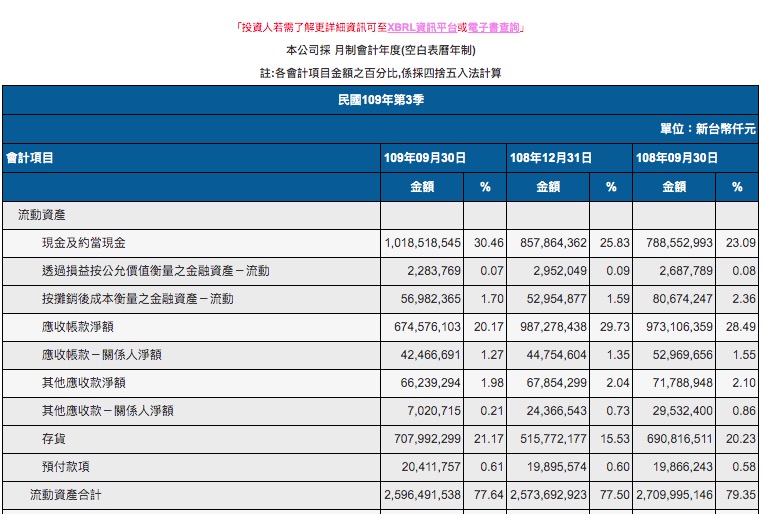Click the 按攤銷後成本衡量之金融資產－流動 row label
The height and width of the screenshot is (514, 764).
[x=137, y=299]
